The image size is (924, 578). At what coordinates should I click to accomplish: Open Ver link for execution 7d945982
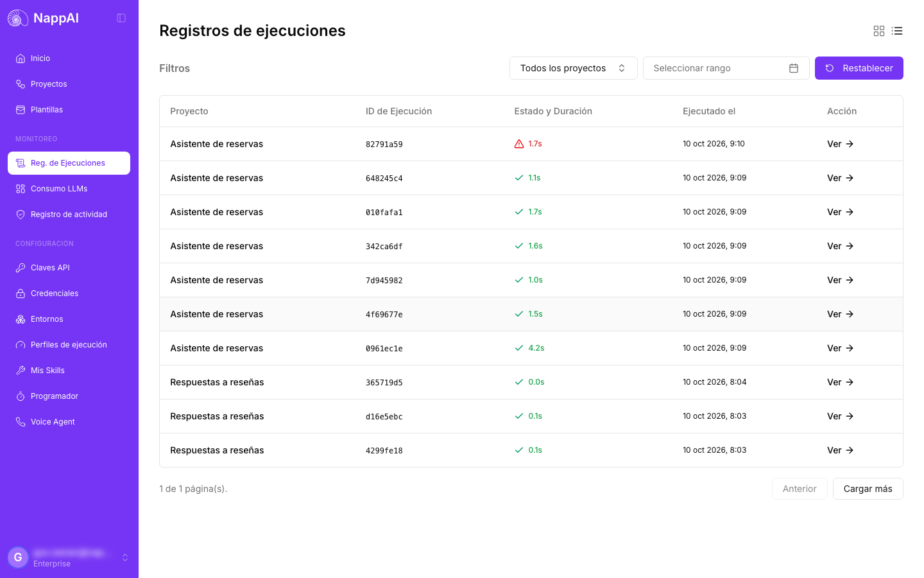840,280
